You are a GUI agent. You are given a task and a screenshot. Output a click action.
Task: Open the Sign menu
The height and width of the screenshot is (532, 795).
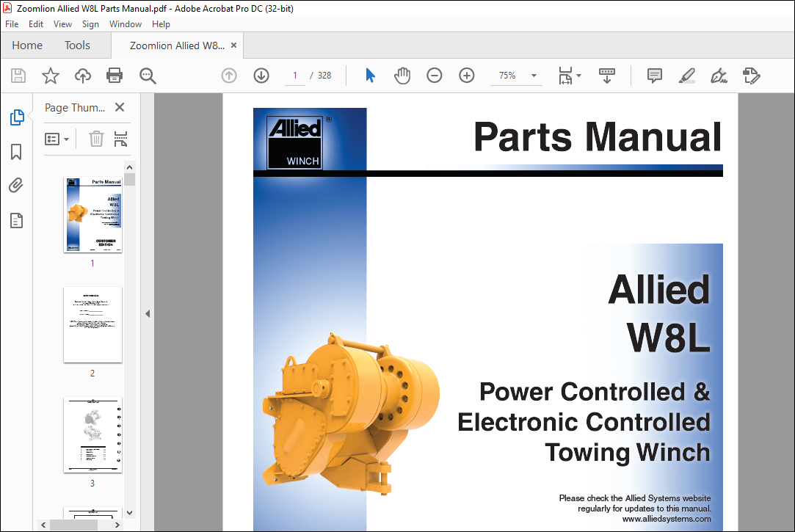(x=91, y=23)
